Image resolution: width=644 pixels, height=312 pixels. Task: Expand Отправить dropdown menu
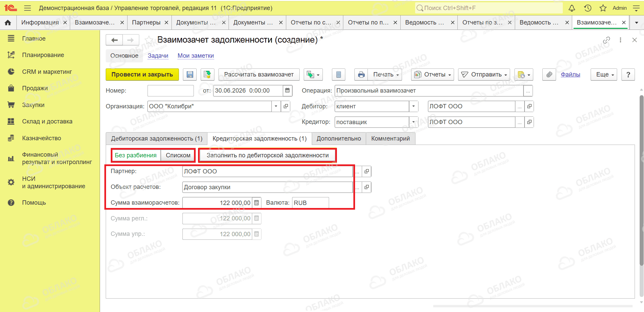[484, 74]
